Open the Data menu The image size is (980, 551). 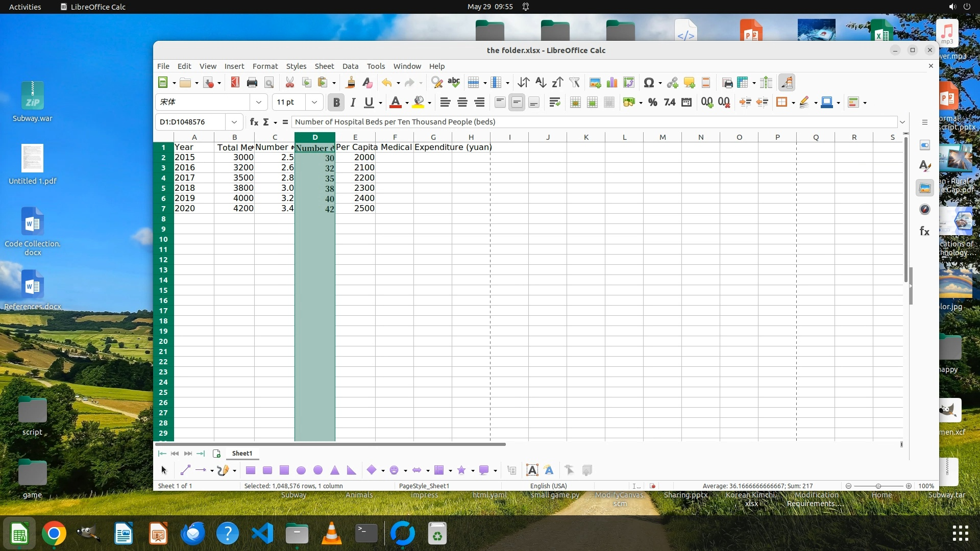(350, 66)
